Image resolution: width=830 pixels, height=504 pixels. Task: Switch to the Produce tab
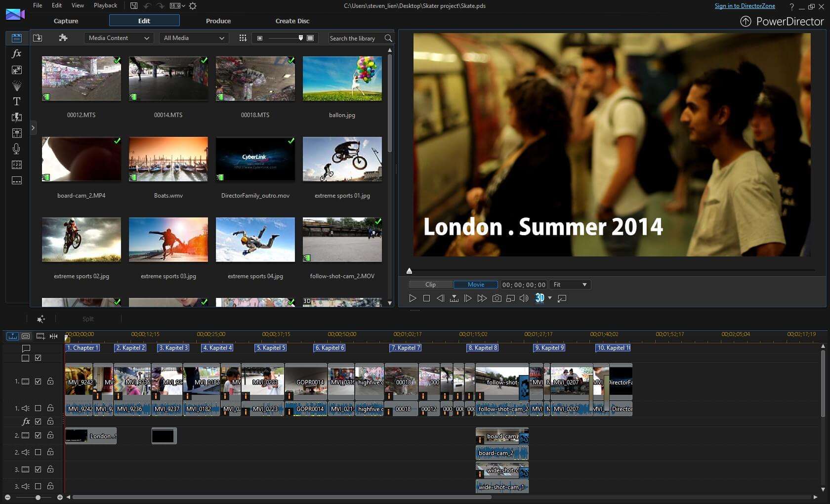coord(218,21)
